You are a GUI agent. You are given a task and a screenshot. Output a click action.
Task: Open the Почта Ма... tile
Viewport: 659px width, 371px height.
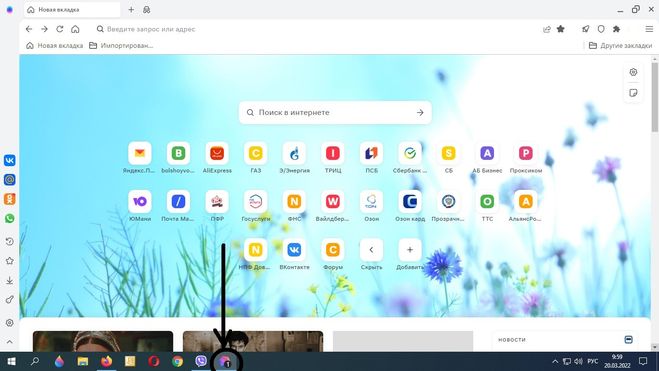click(x=178, y=206)
